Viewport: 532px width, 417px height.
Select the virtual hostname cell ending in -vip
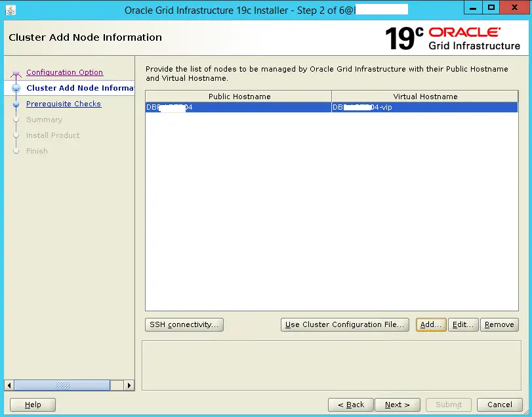pos(425,107)
